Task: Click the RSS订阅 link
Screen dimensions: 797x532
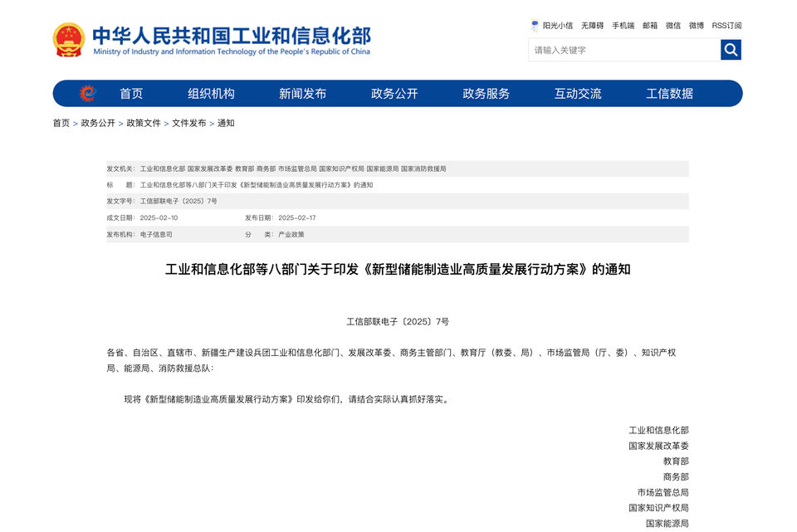Action: pyautogui.click(x=727, y=26)
